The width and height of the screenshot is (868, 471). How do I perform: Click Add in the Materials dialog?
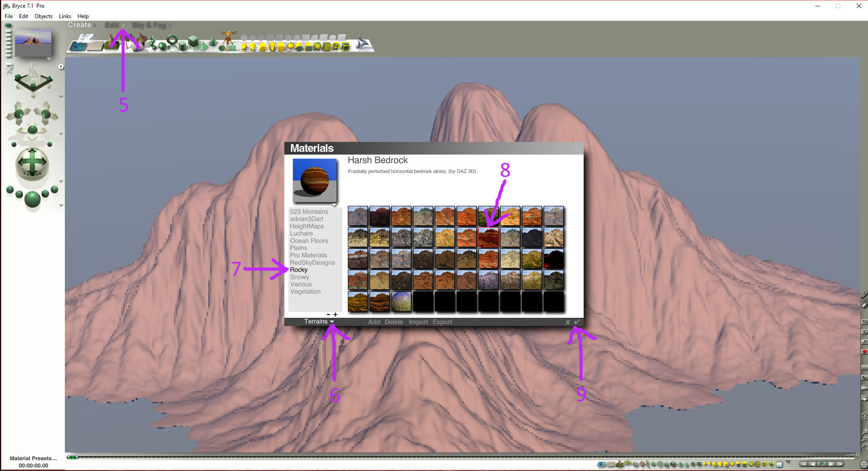click(374, 322)
